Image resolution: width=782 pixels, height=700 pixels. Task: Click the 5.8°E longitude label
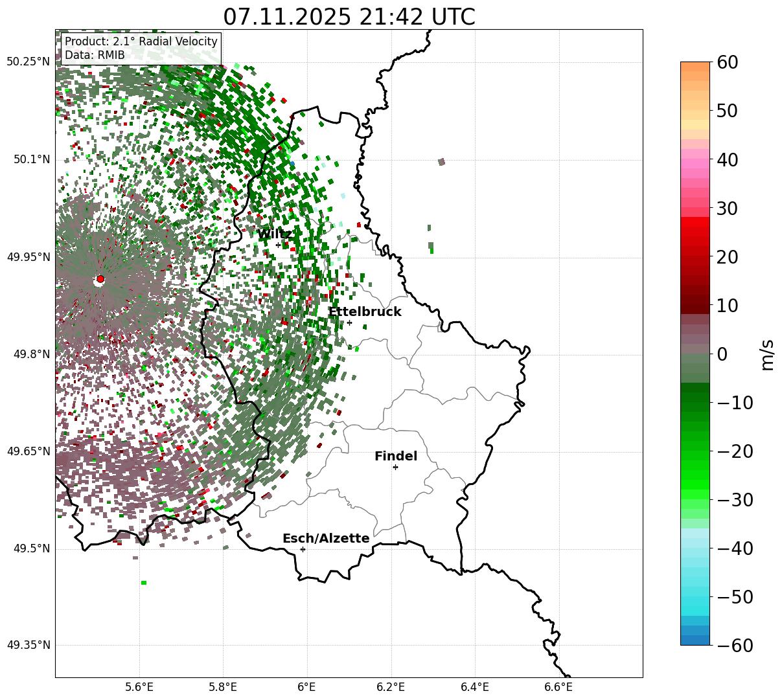click(x=223, y=687)
